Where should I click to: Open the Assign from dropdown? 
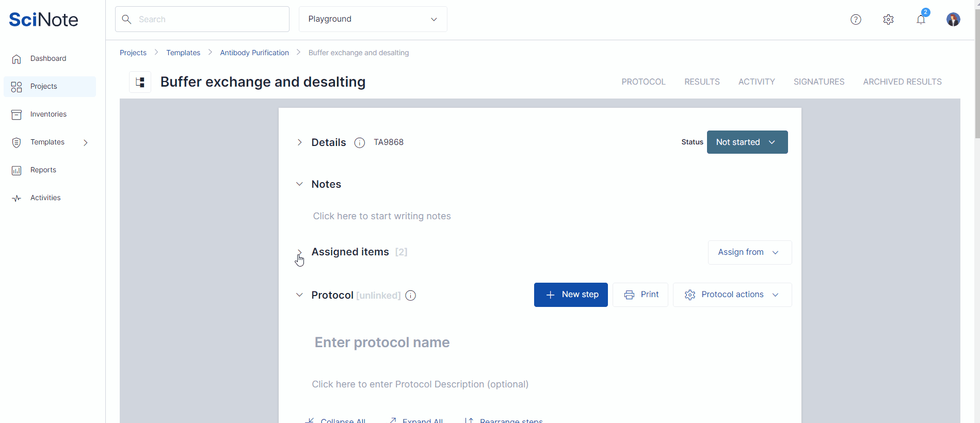pyautogui.click(x=749, y=252)
